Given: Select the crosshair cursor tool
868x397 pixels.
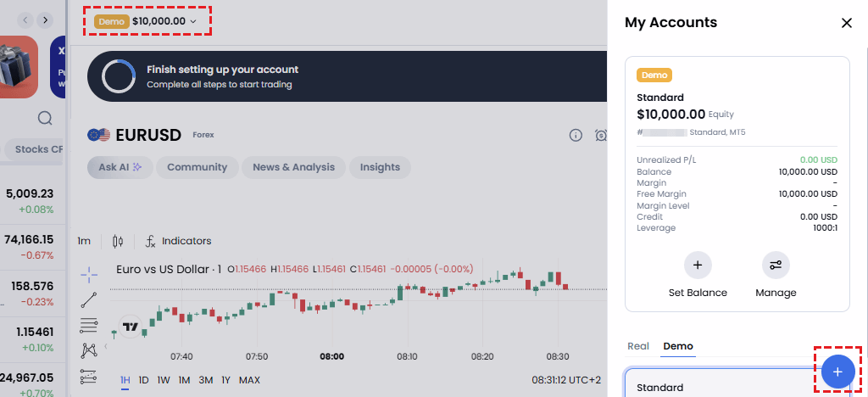Looking at the screenshot, I should [x=88, y=273].
